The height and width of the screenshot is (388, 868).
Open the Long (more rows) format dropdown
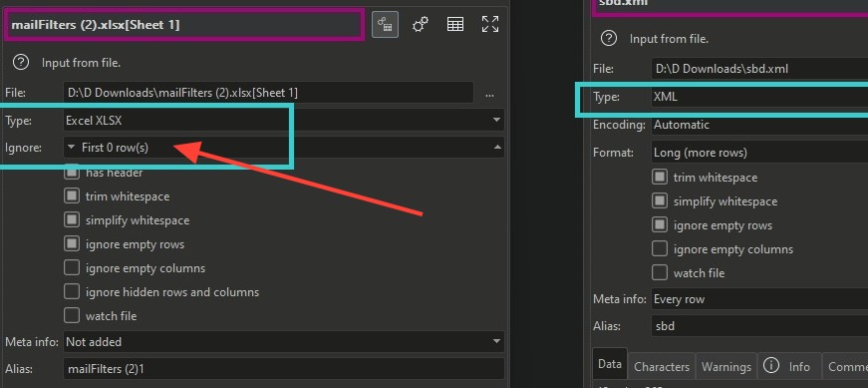759,153
